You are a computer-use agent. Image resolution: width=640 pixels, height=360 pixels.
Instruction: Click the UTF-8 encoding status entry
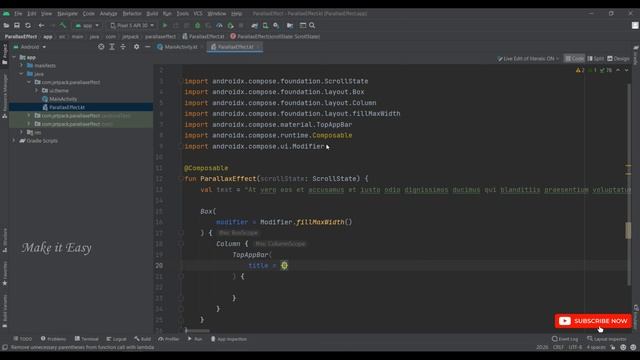(575, 347)
